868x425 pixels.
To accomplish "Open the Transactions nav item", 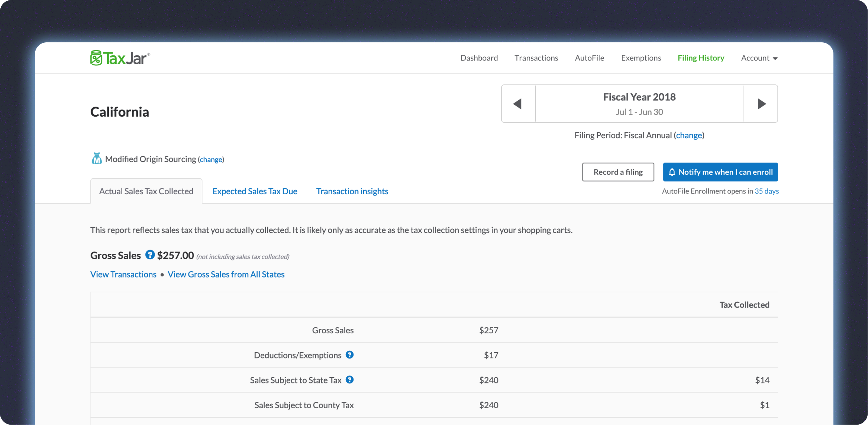I will tap(536, 58).
